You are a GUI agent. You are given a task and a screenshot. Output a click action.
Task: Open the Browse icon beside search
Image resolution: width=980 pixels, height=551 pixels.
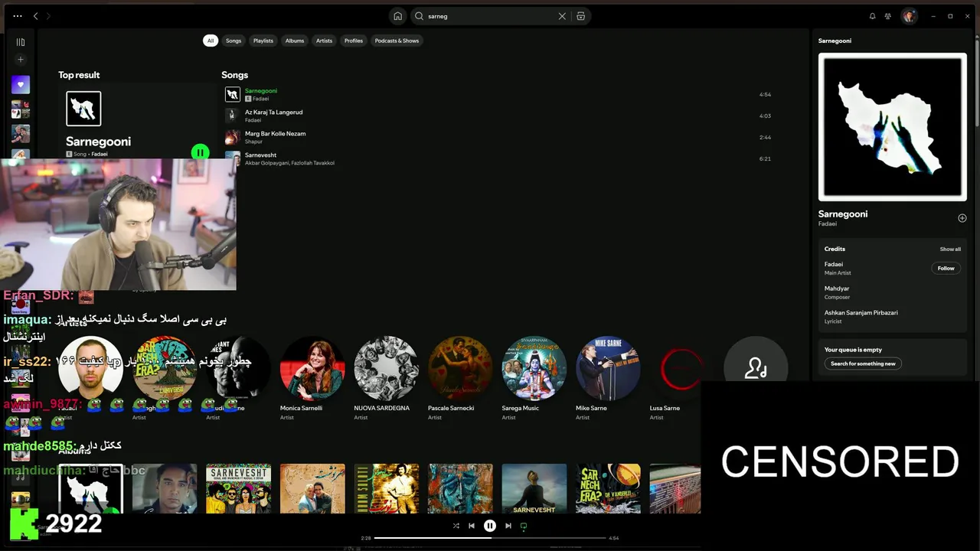pyautogui.click(x=581, y=16)
